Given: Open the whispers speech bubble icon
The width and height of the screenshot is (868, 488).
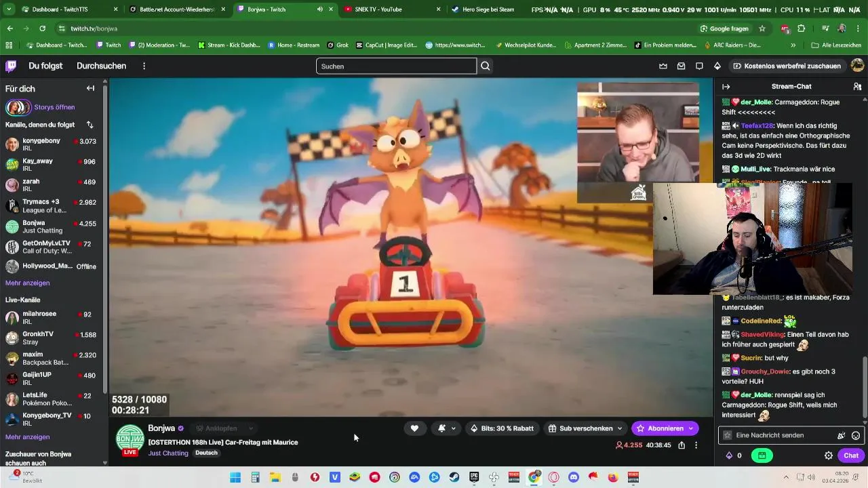Looking at the screenshot, I should [699, 66].
